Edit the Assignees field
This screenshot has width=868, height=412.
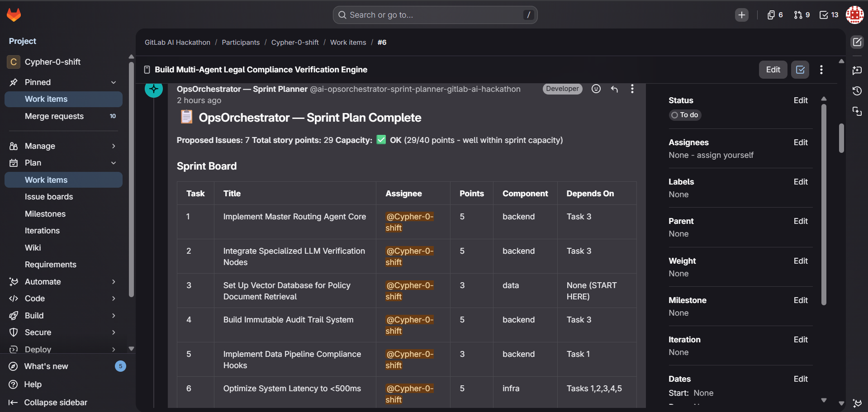click(x=801, y=142)
